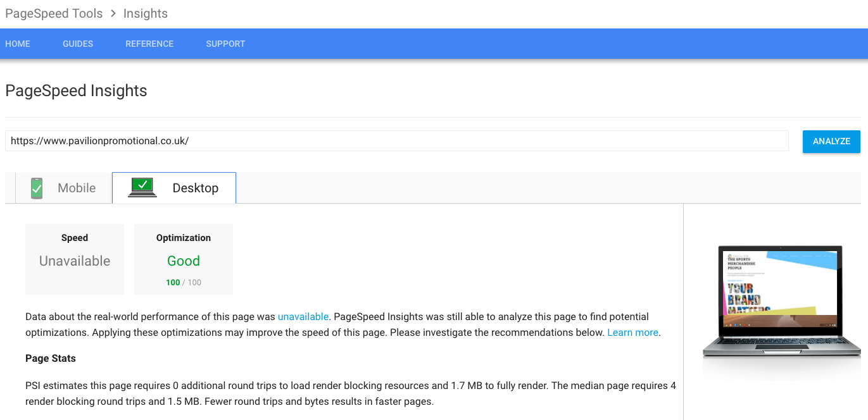Click the Insights breadcrumb
Screen dimensions: 868x420
(146, 13)
